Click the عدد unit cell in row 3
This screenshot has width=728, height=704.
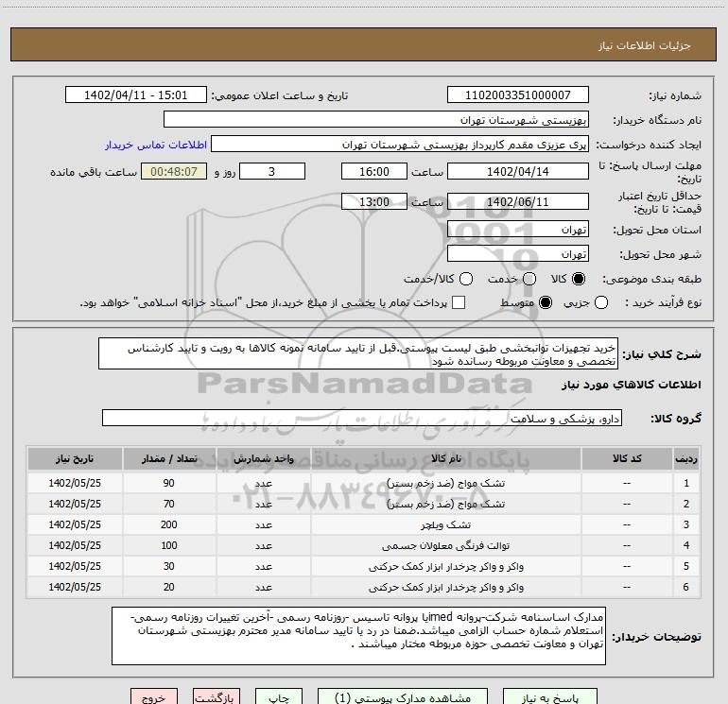click(x=263, y=524)
